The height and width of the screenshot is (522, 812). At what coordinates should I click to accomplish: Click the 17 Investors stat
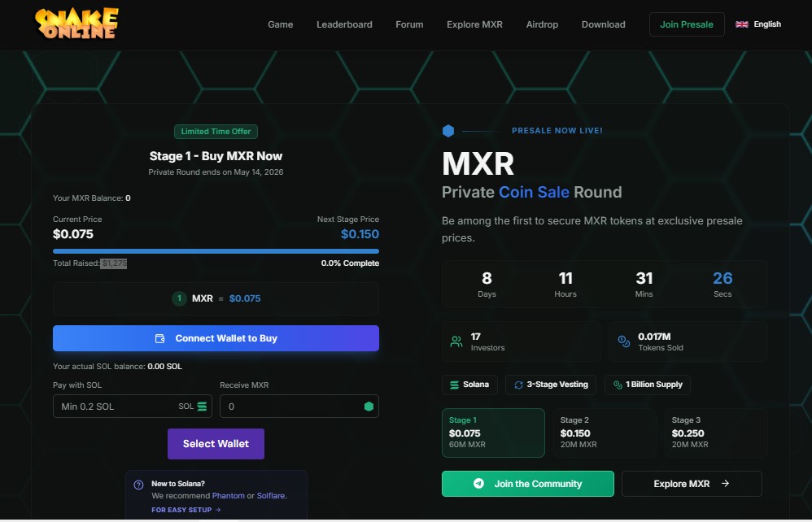point(522,341)
